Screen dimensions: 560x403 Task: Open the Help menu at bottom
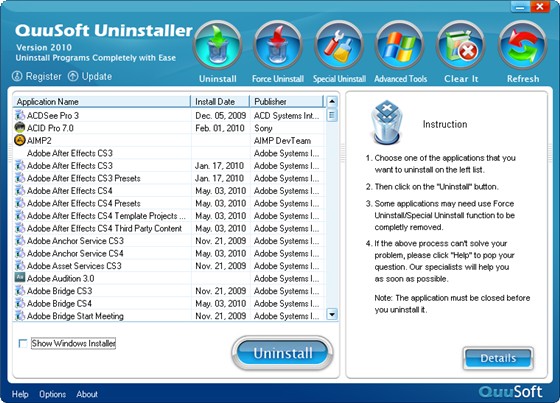click(x=20, y=394)
